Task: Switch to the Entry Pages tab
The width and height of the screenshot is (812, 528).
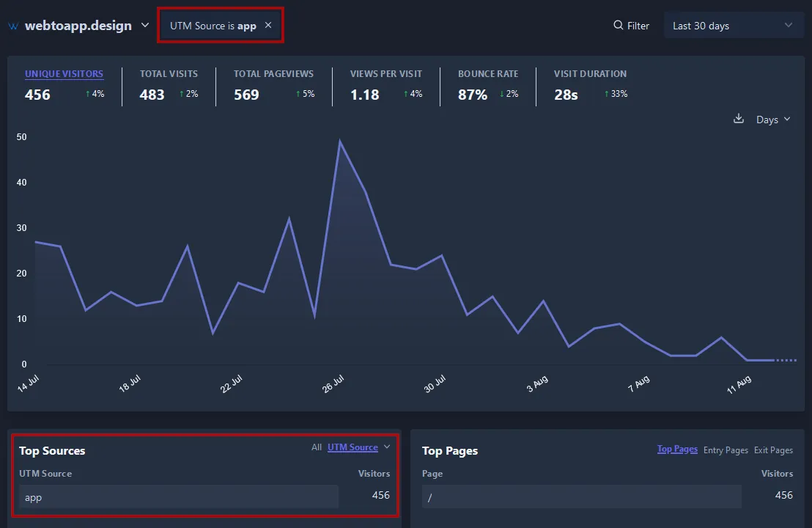Action: [x=726, y=450]
